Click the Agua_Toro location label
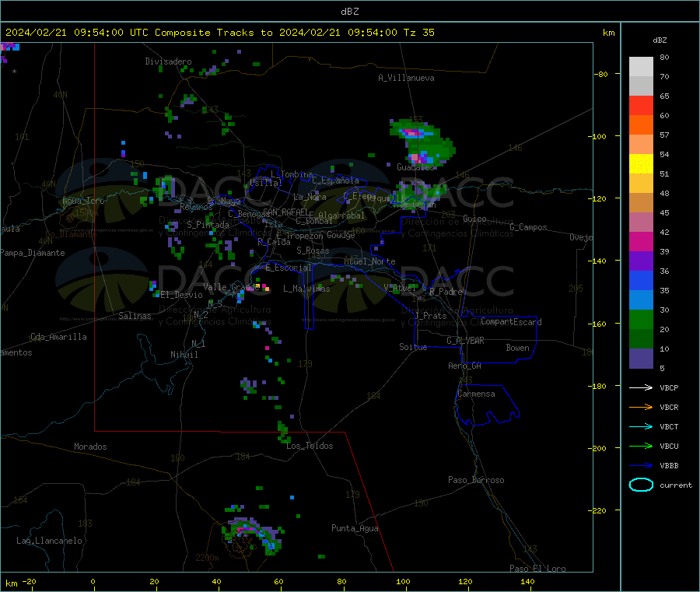Image resolution: width=700 pixels, height=592 pixels. point(83,201)
